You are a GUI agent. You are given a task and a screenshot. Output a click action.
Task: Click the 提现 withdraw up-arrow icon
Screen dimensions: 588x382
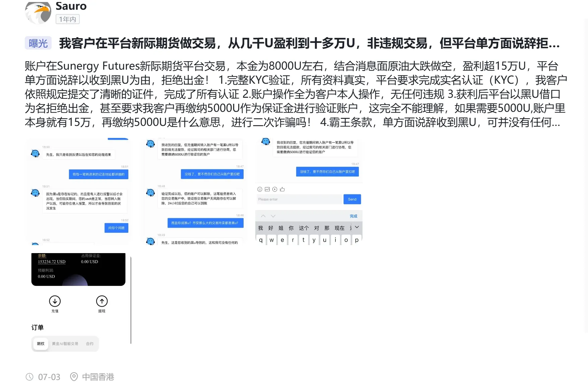coord(102,301)
